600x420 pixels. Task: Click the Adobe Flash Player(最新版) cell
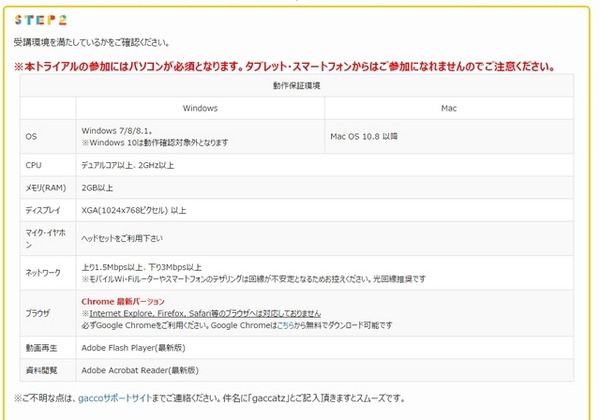coord(133,348)
